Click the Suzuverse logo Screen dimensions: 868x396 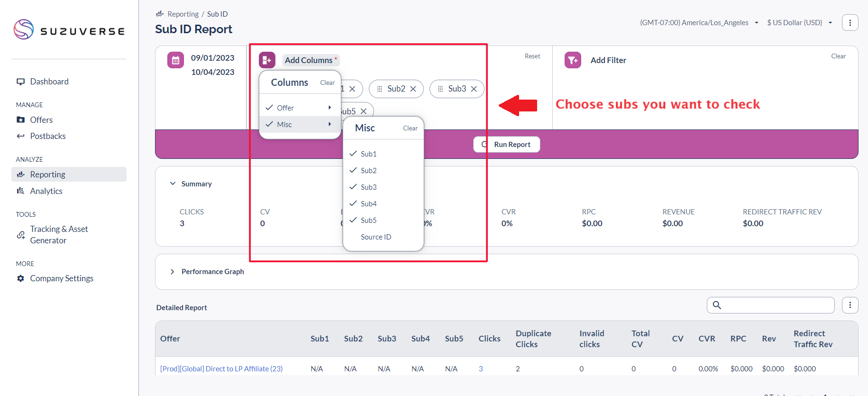click(69, 30)
